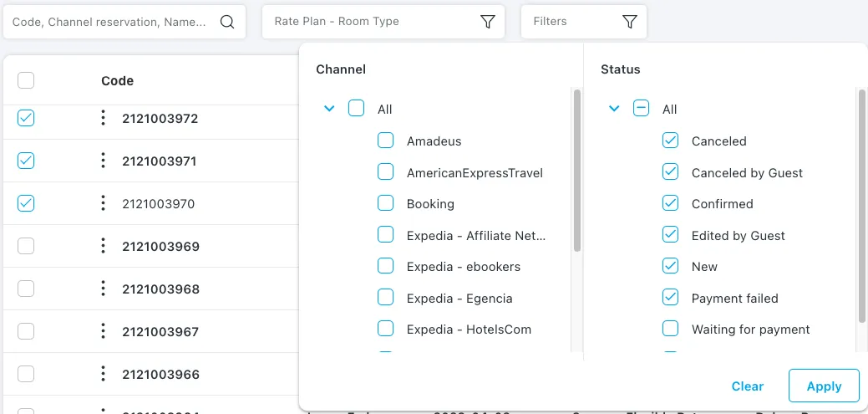
Task: Select reservation 2121003967 checkbox
Action: point(26,331)
